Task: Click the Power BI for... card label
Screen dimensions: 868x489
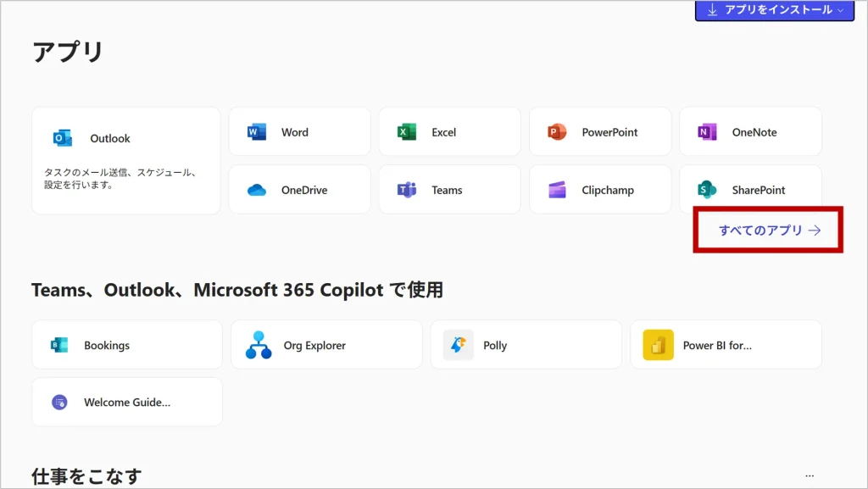Action: coord(717,345)
